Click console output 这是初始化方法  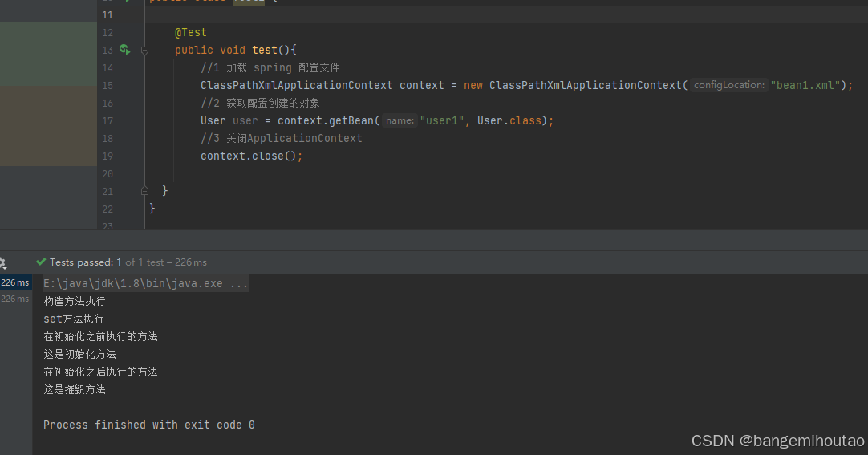[x=79, y=354]
